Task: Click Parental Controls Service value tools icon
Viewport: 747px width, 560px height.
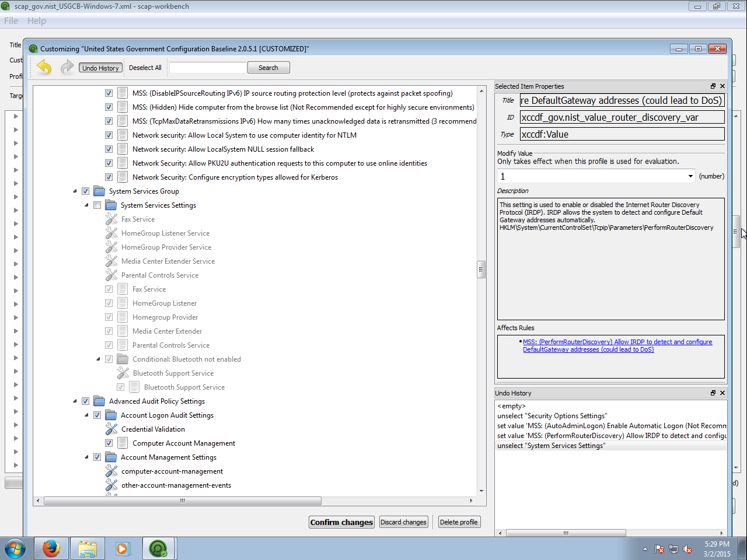Action: coord(111,275)
